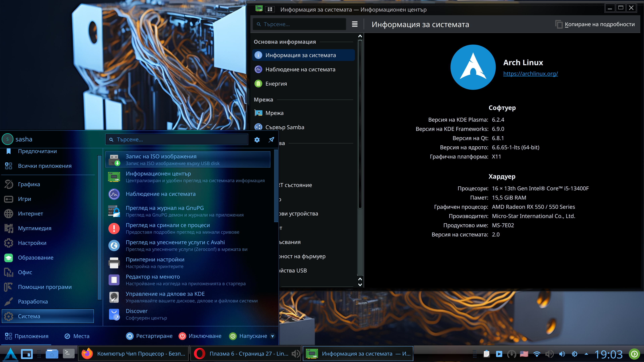
Task: Open the Разработка category
Action: point(47,301)
